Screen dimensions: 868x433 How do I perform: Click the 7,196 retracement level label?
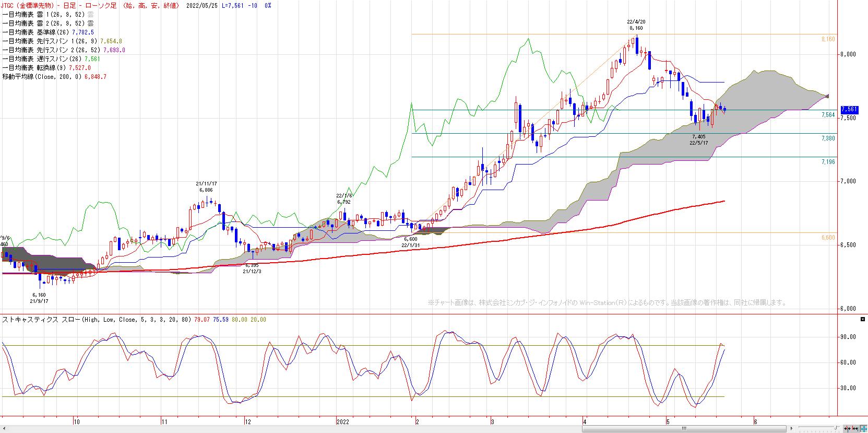pos(828,162)
